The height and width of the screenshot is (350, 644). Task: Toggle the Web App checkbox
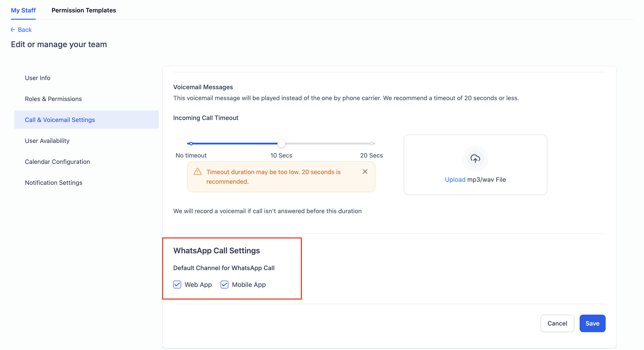coord(177,285)
